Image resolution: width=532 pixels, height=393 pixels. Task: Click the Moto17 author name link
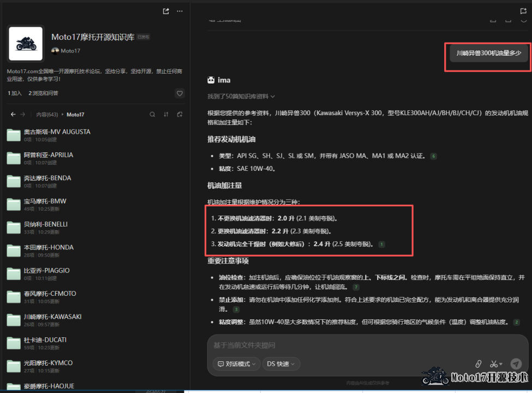coord(70,51)
